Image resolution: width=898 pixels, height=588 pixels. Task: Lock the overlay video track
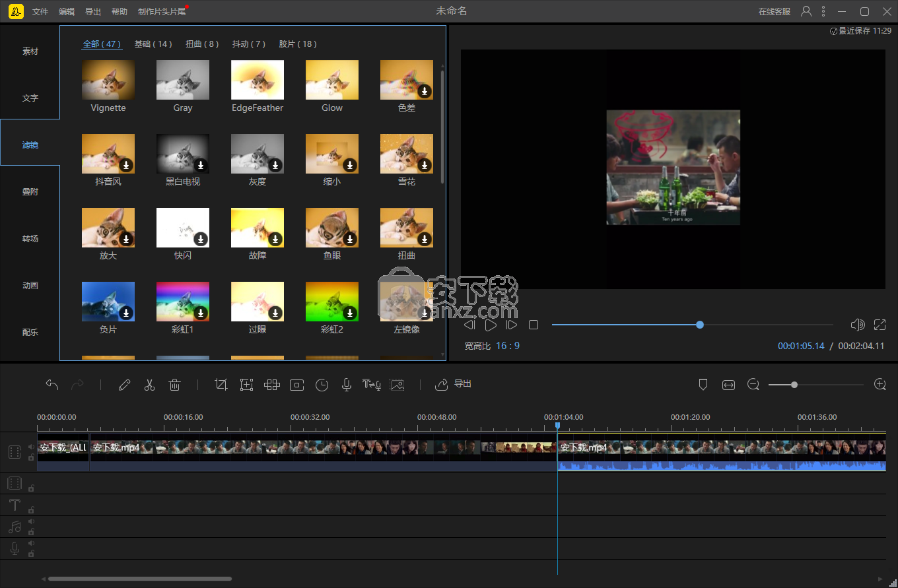pyautogui.click(x=31, y=488)
